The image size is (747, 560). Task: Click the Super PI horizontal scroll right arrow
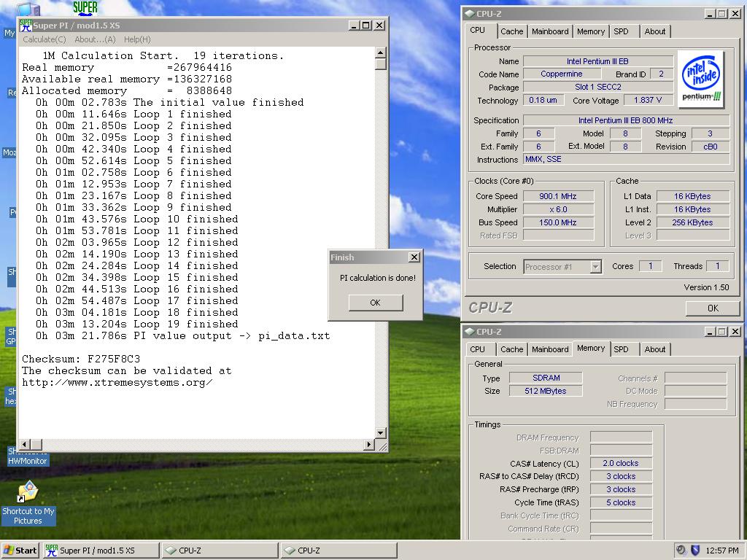click(368, 444)
